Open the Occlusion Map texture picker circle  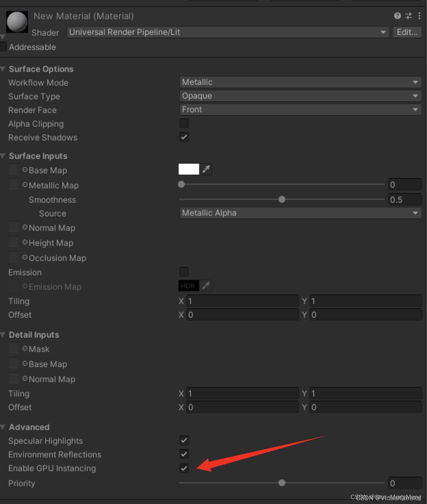click(x=24, y=257)
